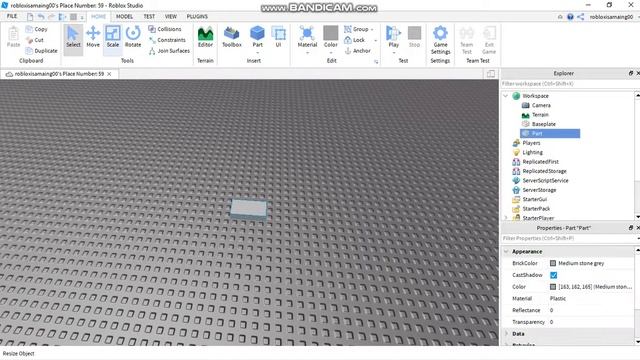This screenshot has height=360, width=640.
Task: Open the Color dropdown arrow
Action: [x=331, y=53]
